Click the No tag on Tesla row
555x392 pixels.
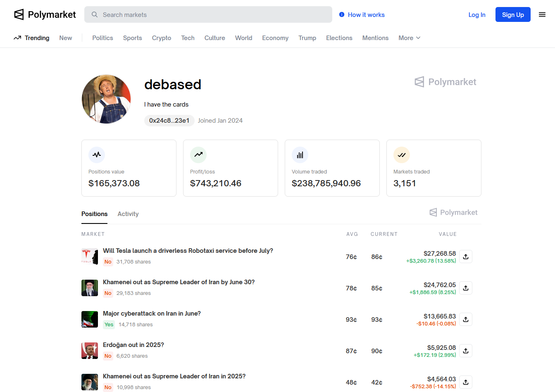click(108, 262)
